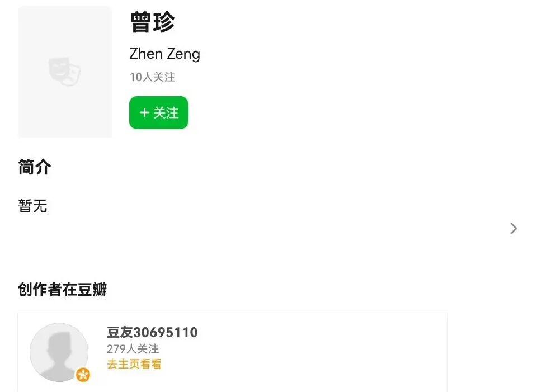Open the 豆友30695110 username
This screenshot has height=392, width=537.
(x=152, y=333)
